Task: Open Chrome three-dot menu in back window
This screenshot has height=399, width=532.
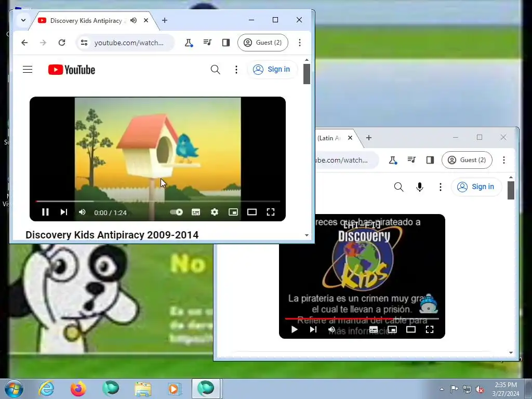Action: [504, 160]
